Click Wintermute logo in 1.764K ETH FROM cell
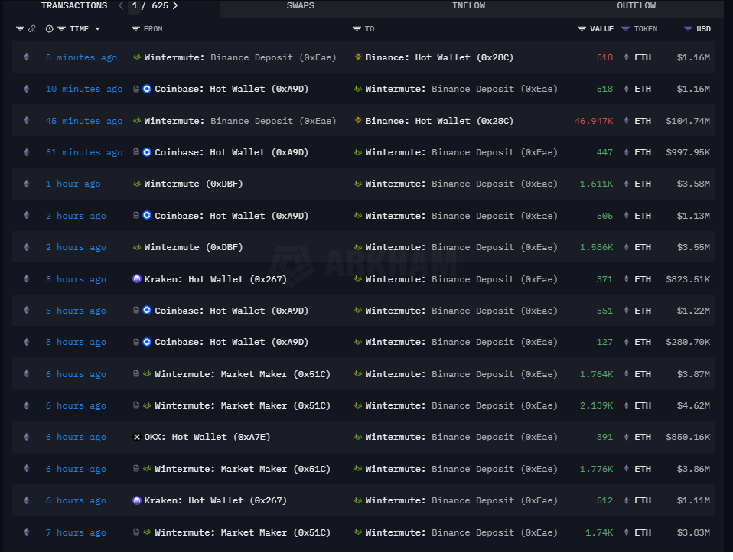733x560 pixels. 147,373
